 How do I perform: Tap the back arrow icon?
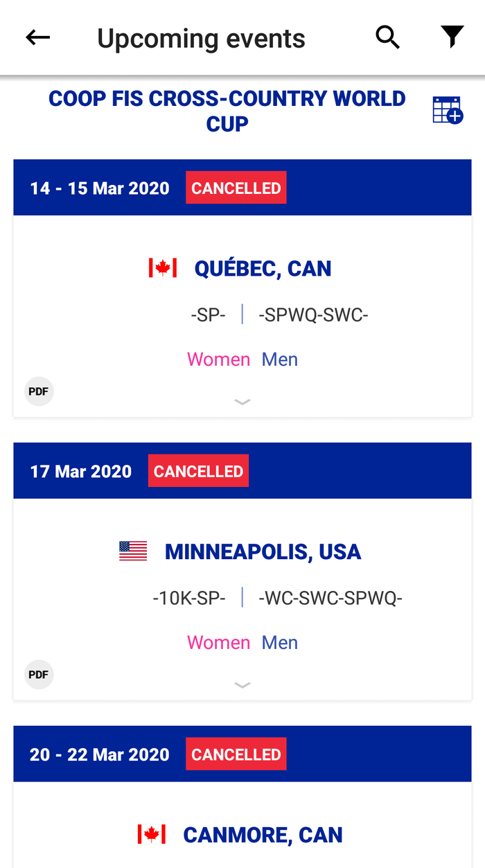click(38, 37)
